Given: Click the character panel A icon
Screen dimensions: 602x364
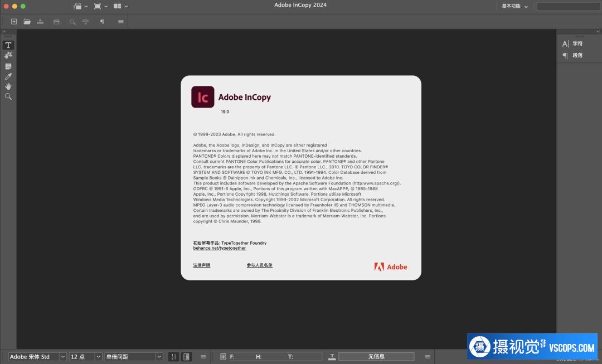Looking at the screenshot, I should coord(565,44).
